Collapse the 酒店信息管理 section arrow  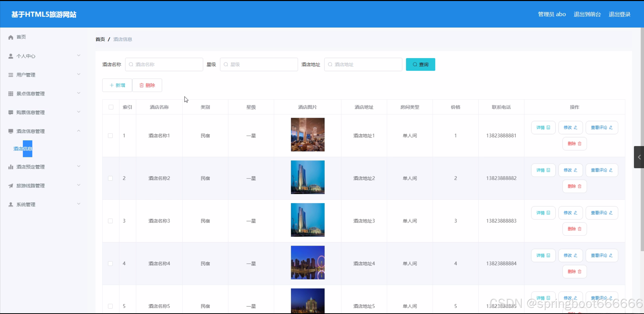(79, 131)
